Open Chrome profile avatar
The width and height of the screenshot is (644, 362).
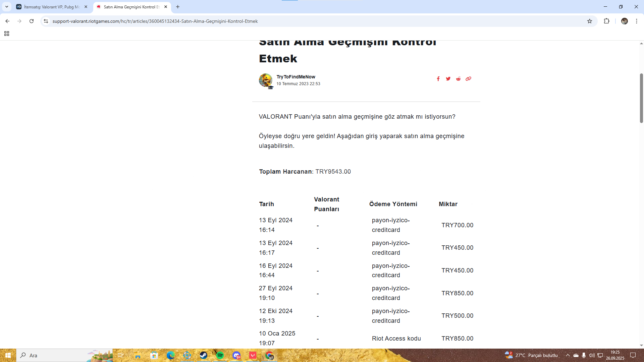point(624,21)
